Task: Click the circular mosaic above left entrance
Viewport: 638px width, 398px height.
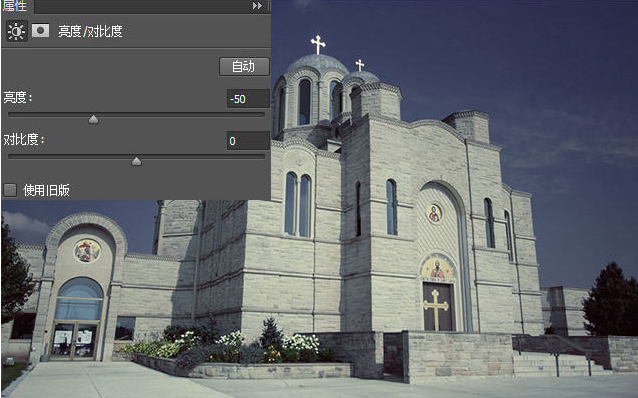Action: (x=87, y=251)
